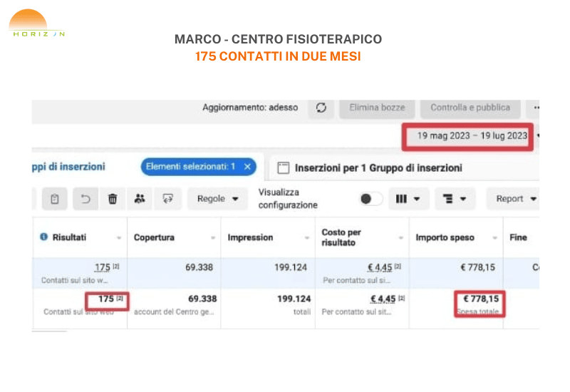Expand the breakdown dropdown
The image size is (570, 392).
(x=454, y=199)
